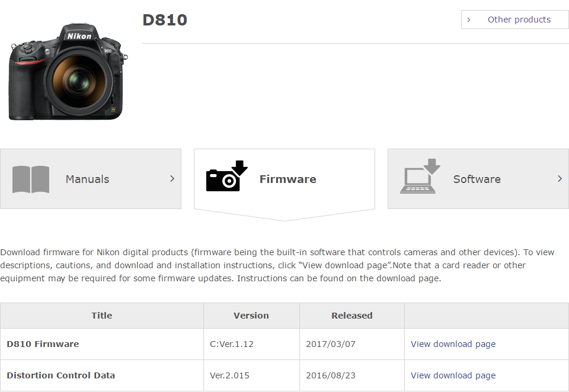
Task: View download page for Distortion Control Data
Action: pos(453,375)
